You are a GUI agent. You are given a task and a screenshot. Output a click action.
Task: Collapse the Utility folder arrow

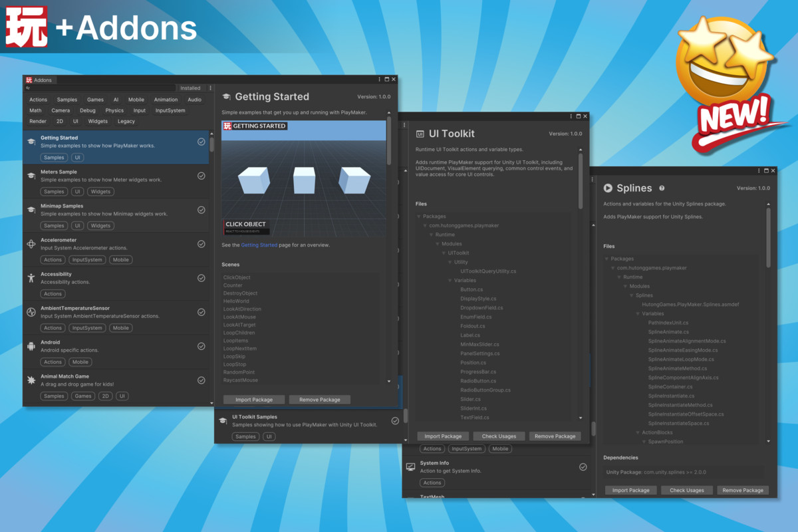[450, 262]
